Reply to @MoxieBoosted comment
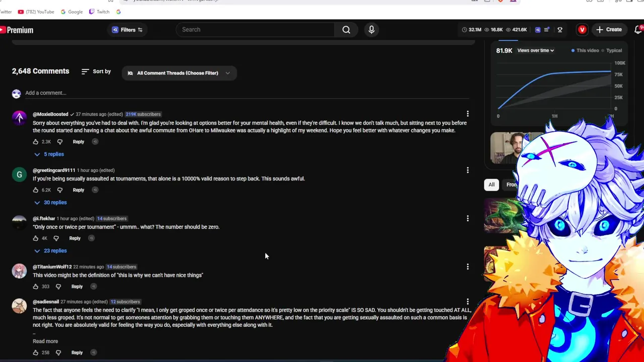644x362 pixels. pyautogui.click(x=78, y=142)
